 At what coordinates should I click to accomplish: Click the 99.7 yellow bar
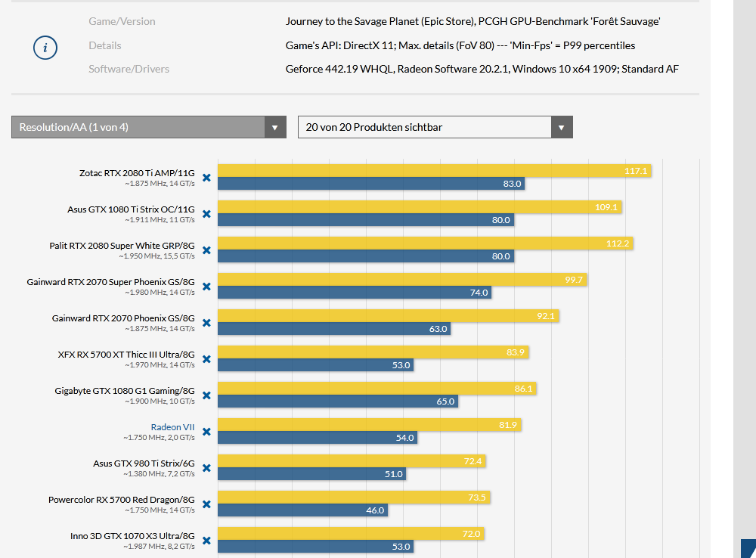click(402, 280)
